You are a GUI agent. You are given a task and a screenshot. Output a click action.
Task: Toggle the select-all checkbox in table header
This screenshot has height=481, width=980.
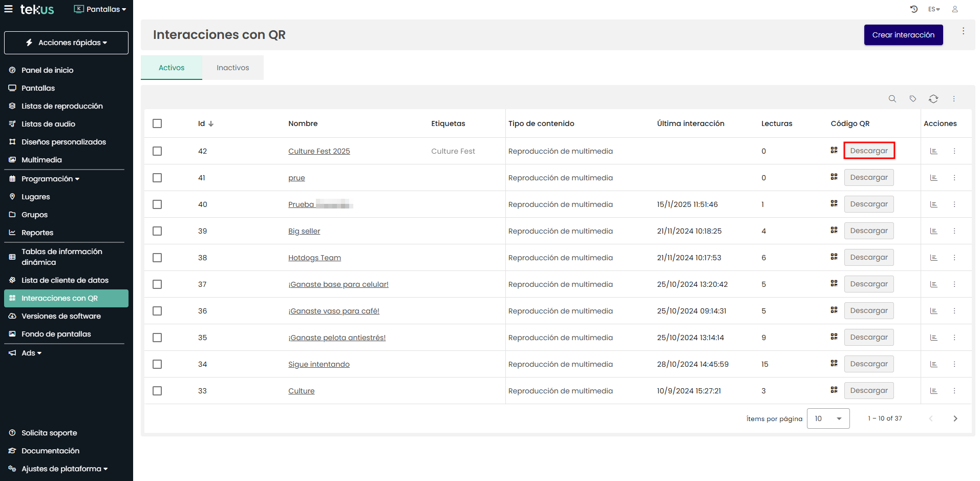click(157, 123)
